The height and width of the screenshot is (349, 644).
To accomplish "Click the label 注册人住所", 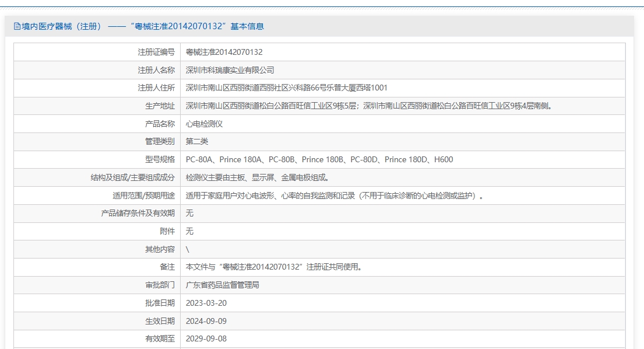I will (156, 88).
